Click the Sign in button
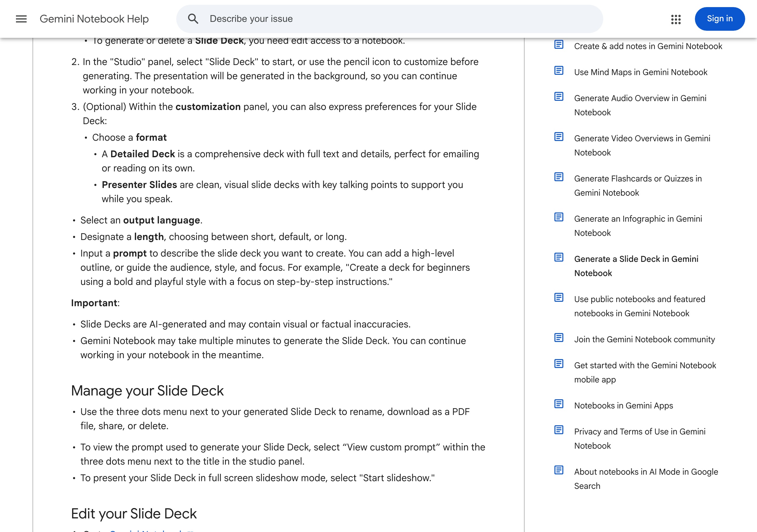This screenshot has width=757, height=532. coord(720,19)
